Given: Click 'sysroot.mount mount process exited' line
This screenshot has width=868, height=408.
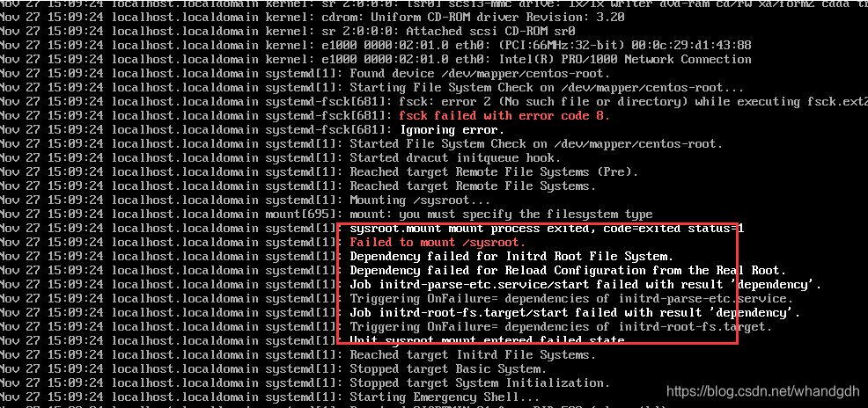Looking at the screenshot, I should click(547, 229).
